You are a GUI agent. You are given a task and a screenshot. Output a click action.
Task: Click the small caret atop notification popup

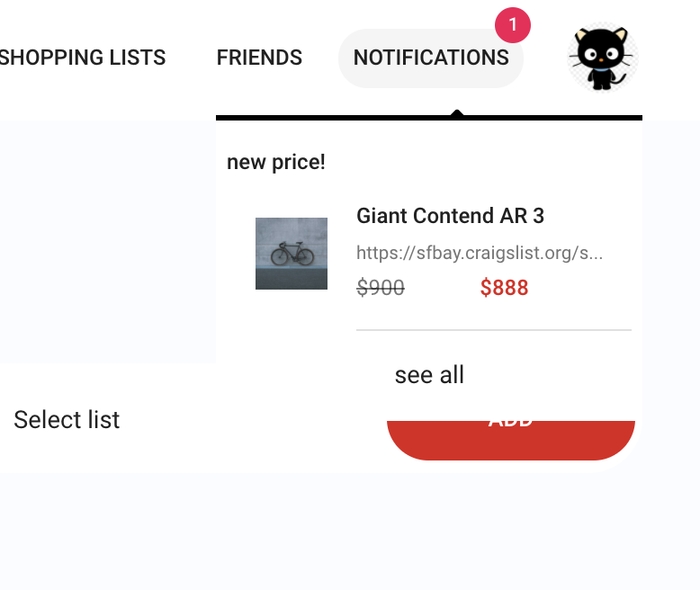(x=457, y=113)
